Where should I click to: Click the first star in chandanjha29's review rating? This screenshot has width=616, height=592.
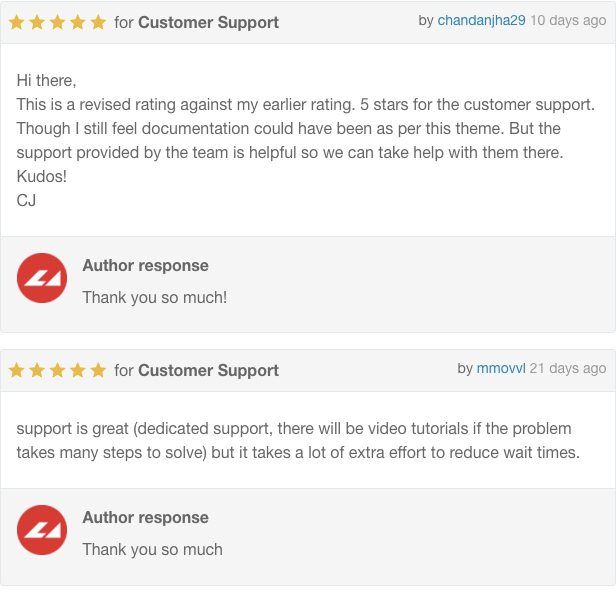(x=17, y=22)
